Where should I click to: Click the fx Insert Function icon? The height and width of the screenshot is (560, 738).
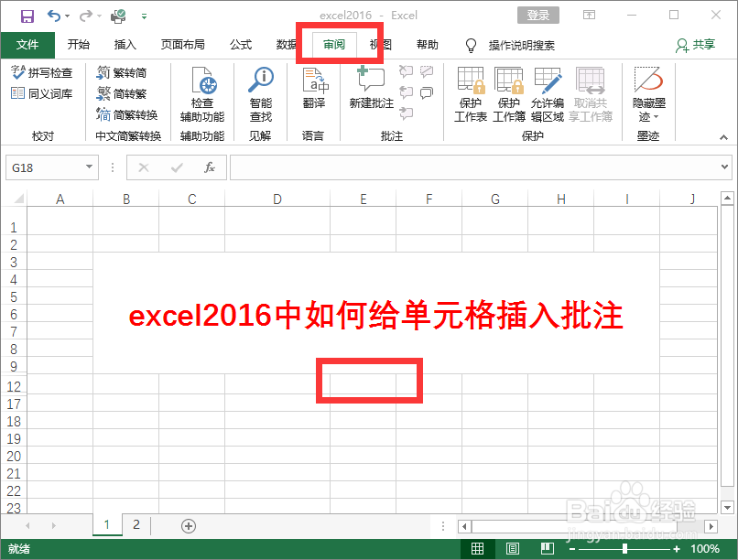[210, 167]
